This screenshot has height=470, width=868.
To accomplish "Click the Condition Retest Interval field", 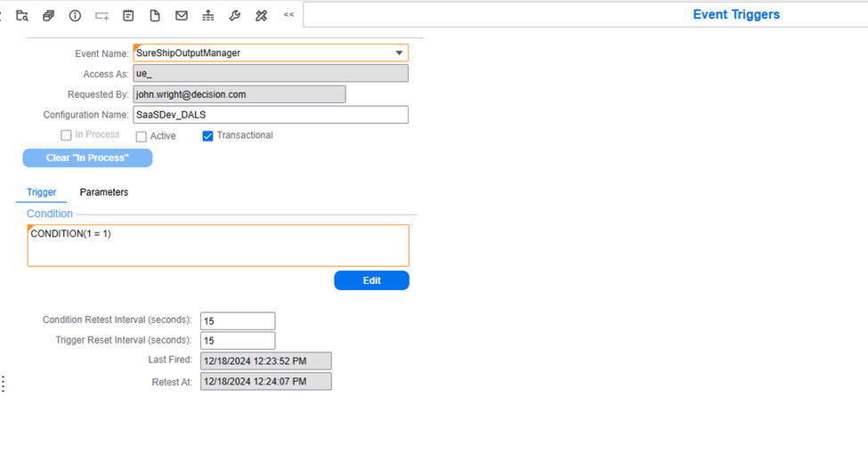I will pos(238,321).
